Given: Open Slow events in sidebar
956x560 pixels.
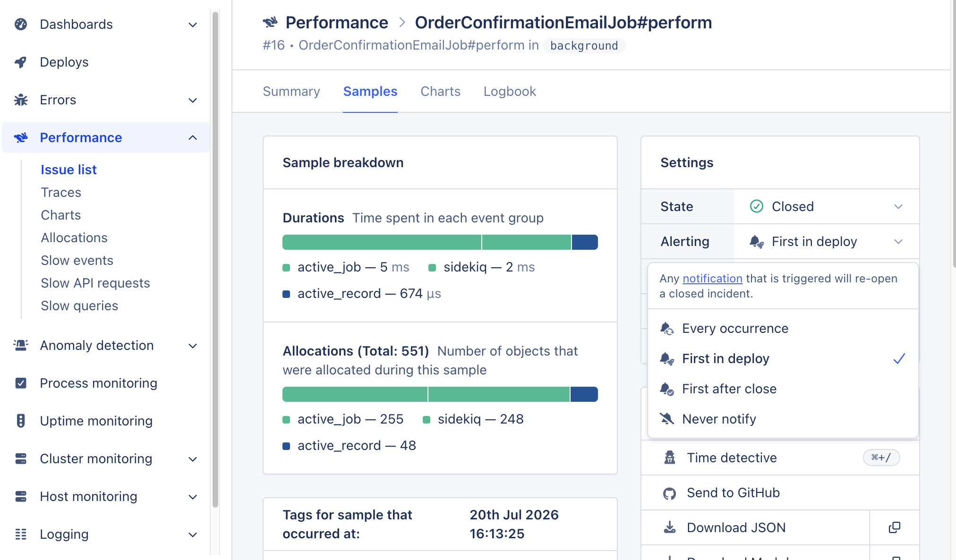Looking at the screenshot, I should coord(77,260).
